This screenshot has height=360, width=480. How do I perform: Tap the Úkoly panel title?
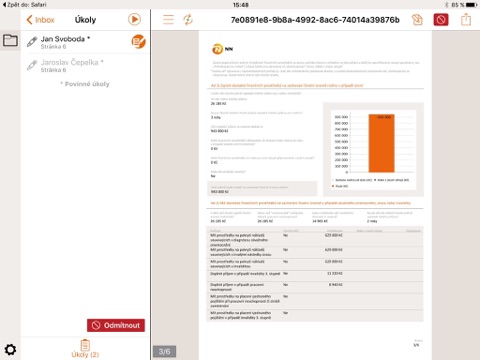(85, 20)
